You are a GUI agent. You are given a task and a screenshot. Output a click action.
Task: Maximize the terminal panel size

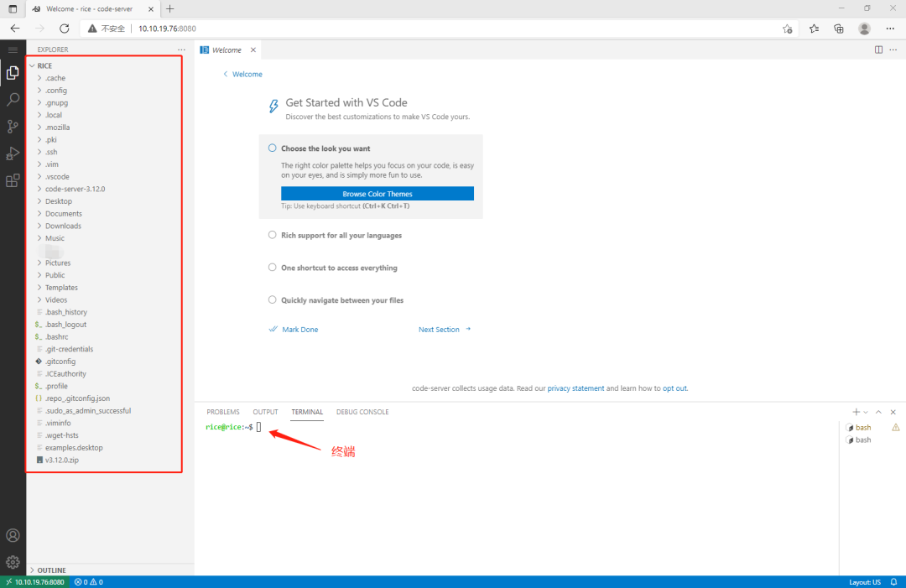click(x=878, y=412)
